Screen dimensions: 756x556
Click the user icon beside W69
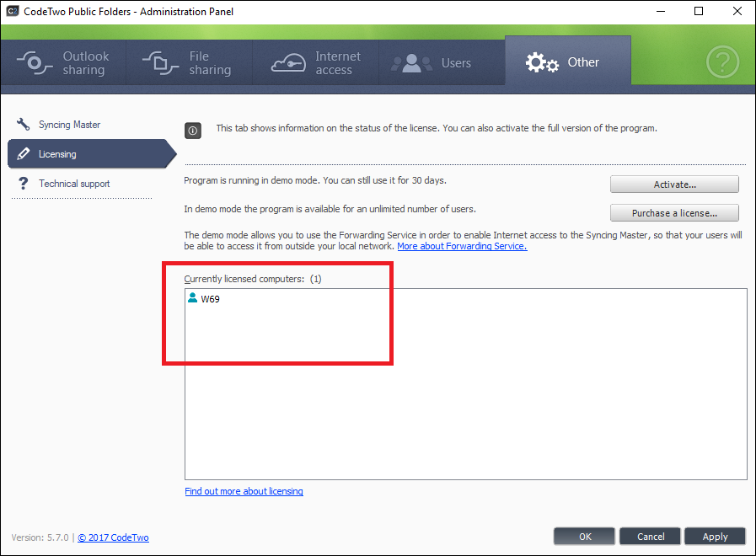pos(191,297)
